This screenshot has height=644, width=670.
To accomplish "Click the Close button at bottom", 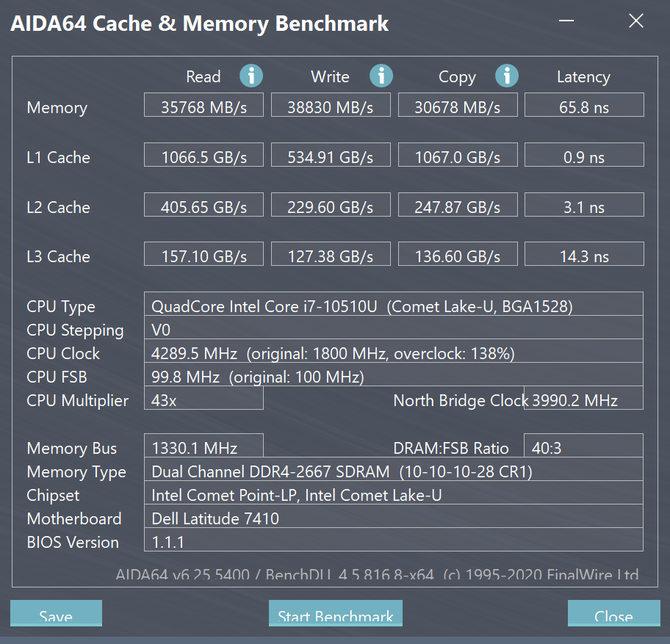I will coord(613,614).
